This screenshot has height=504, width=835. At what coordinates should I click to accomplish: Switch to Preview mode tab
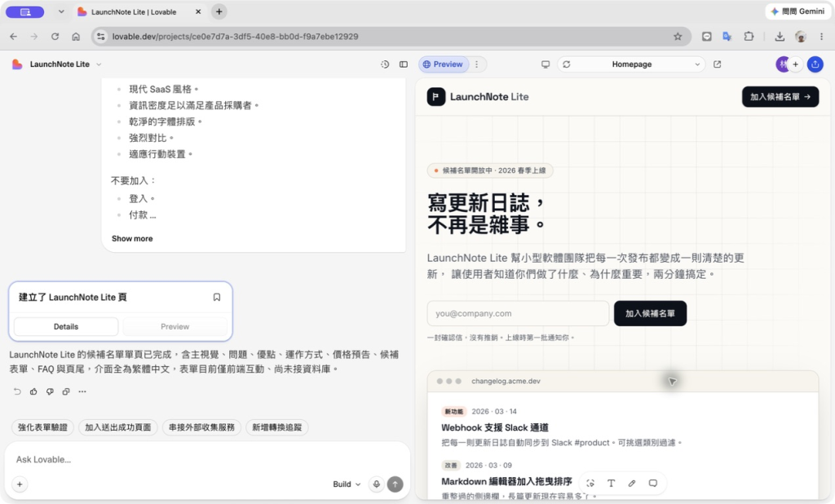(443, 64)
